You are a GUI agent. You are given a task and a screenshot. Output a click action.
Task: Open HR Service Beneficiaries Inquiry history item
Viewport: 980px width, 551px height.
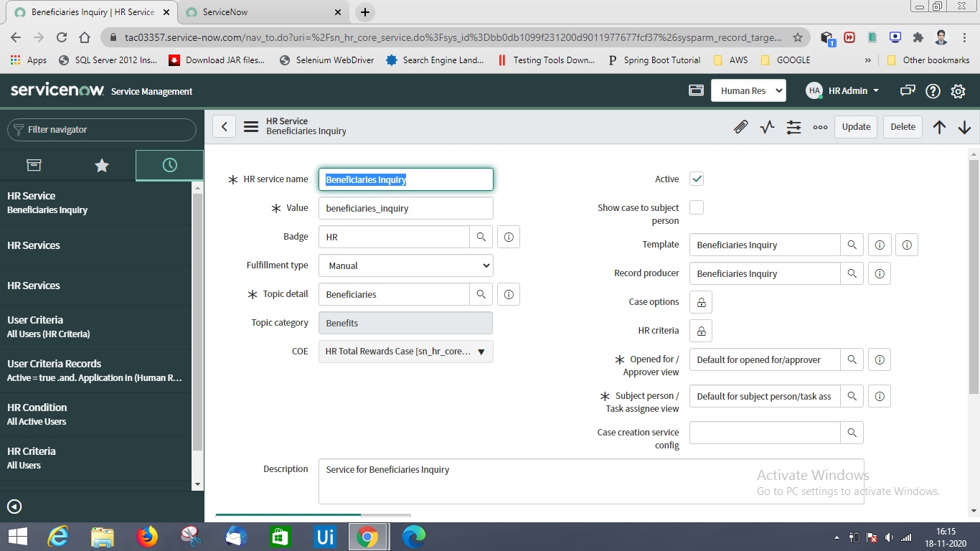[x=96, y=202]
